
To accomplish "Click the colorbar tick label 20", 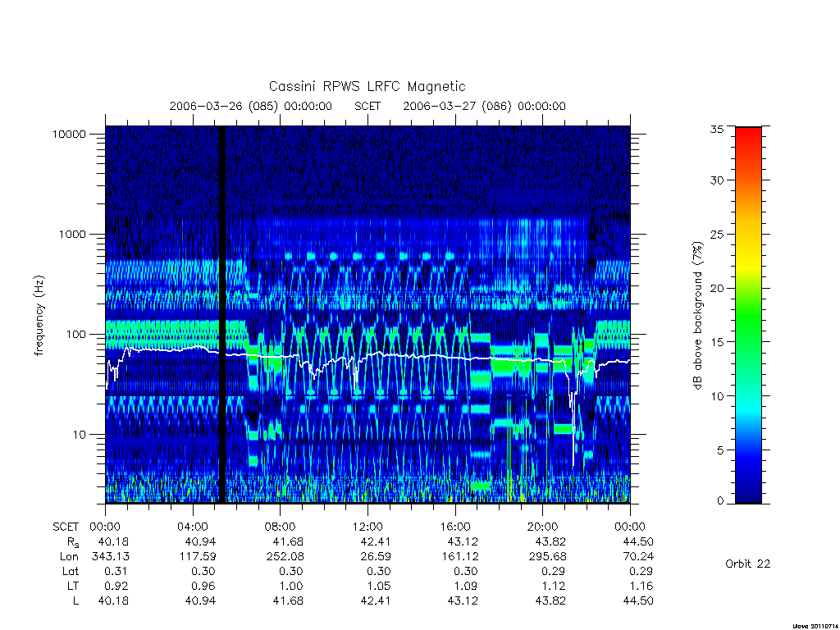I will tap(717, 288).
